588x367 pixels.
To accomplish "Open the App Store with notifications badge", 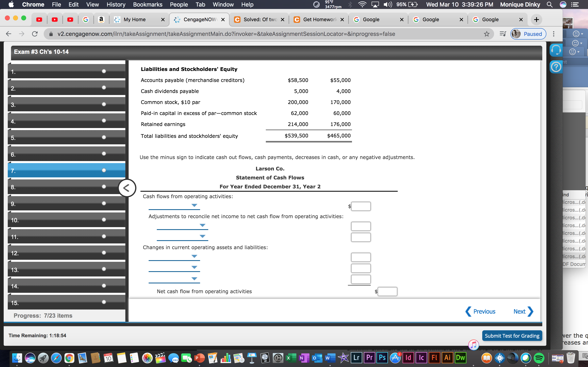I will [395, 358].
